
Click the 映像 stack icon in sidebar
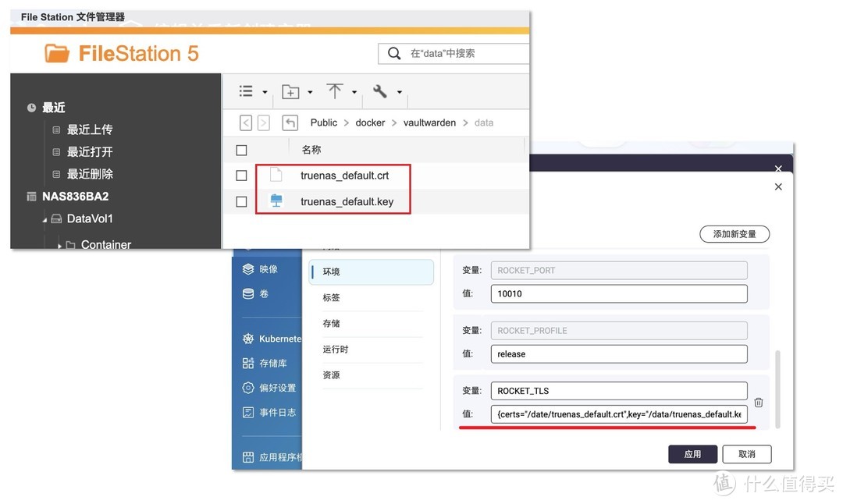248,269
